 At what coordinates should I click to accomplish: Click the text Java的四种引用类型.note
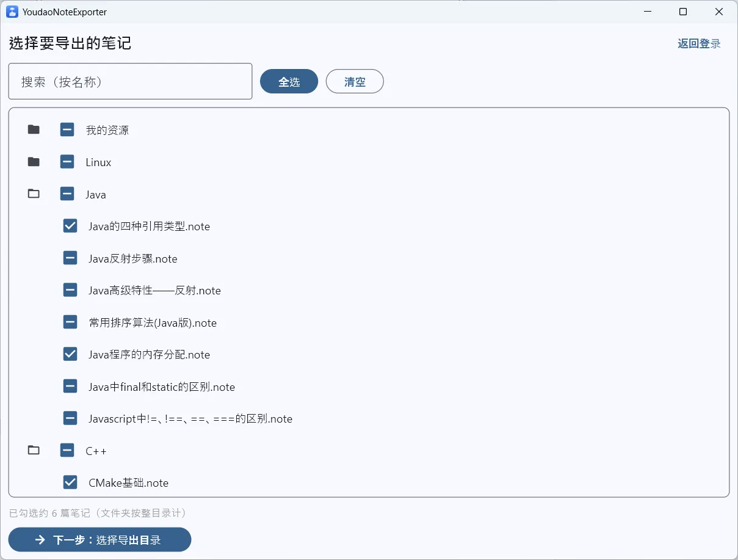149,227
